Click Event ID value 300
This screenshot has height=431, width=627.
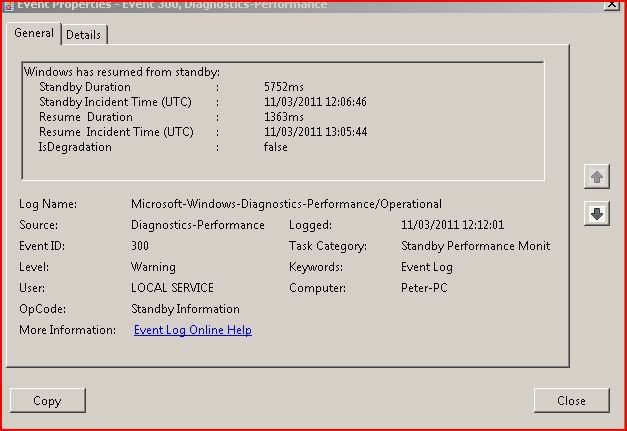(140, 246)
